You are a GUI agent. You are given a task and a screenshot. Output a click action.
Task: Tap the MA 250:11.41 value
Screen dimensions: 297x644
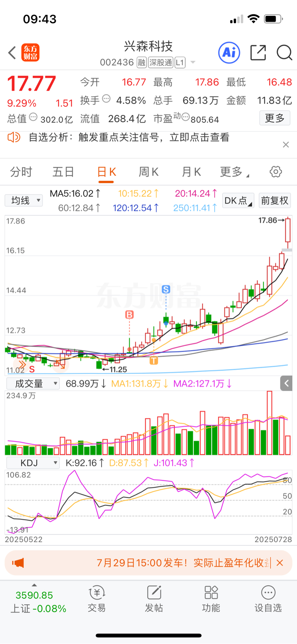tap(195, 208)
